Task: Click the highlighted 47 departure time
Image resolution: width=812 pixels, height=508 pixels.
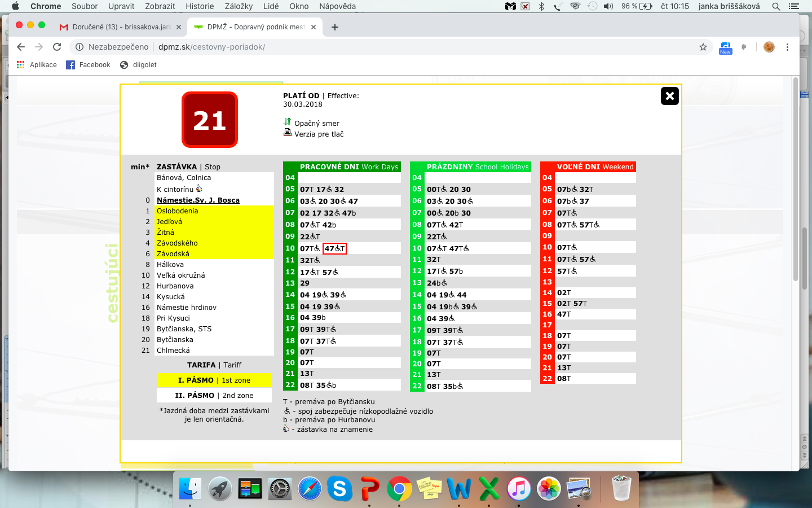Action: point(334,248)
